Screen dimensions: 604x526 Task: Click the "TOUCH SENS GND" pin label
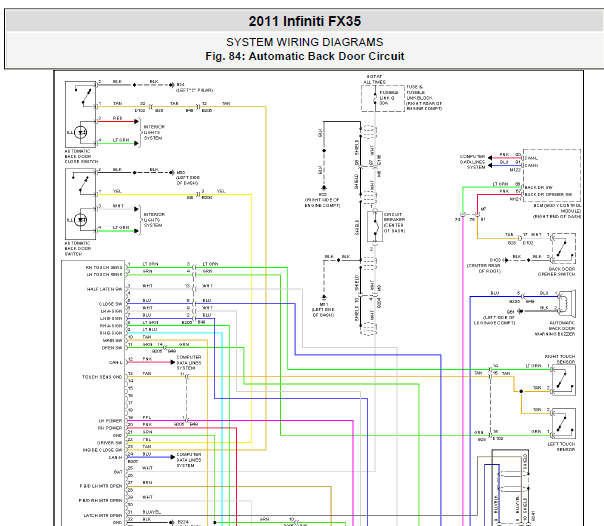pos(102,377)
